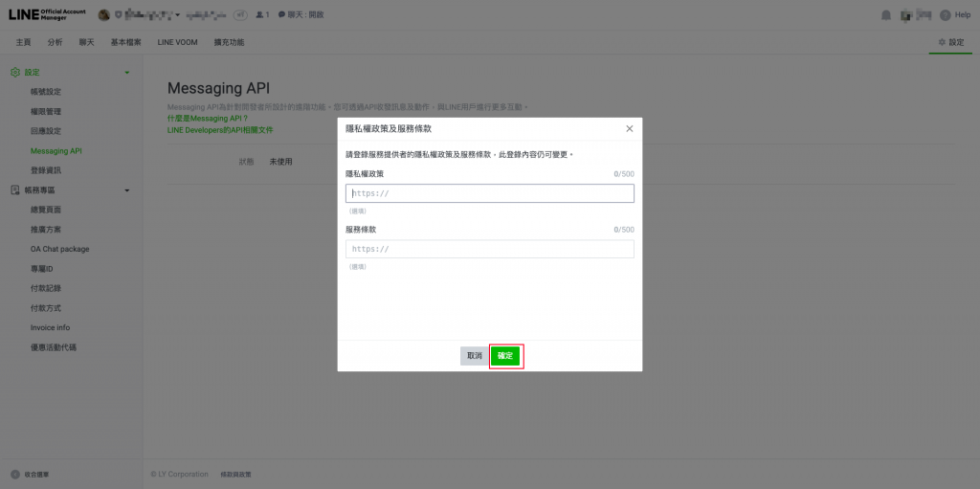Close the privacy policy dialog with X
980x489 pixels.
pos(630,129)
